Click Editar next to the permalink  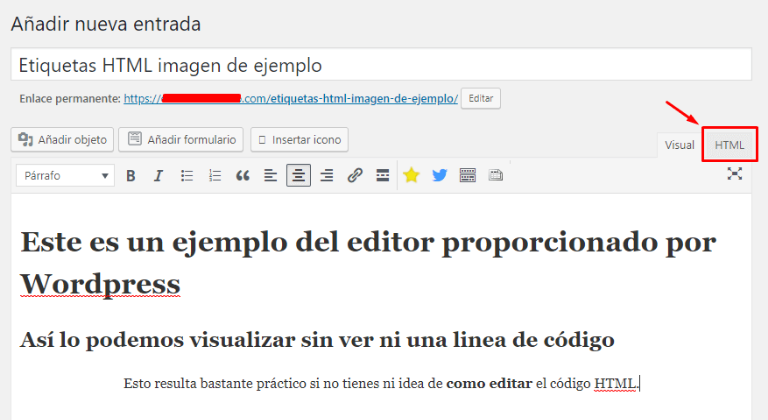(x=480, y=99)
